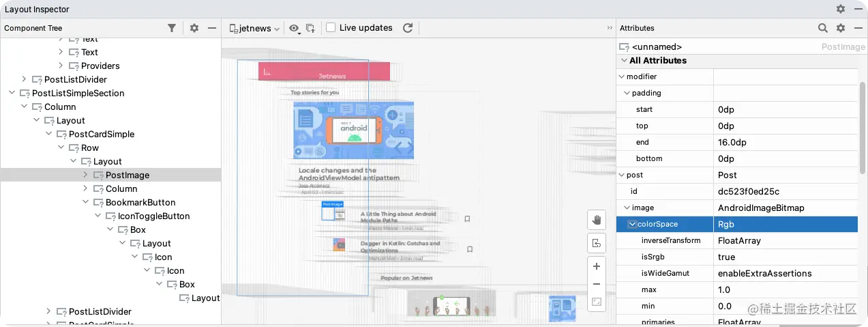Click the min value 0.0
The width and height of the screenshot is (868, 327).
click(x=725, y=306)
